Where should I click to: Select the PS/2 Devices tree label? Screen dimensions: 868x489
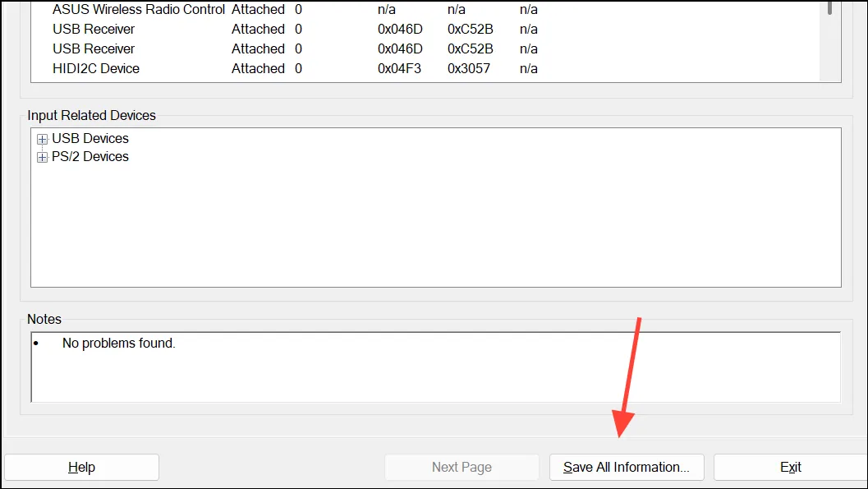click(x=90, y=157)
